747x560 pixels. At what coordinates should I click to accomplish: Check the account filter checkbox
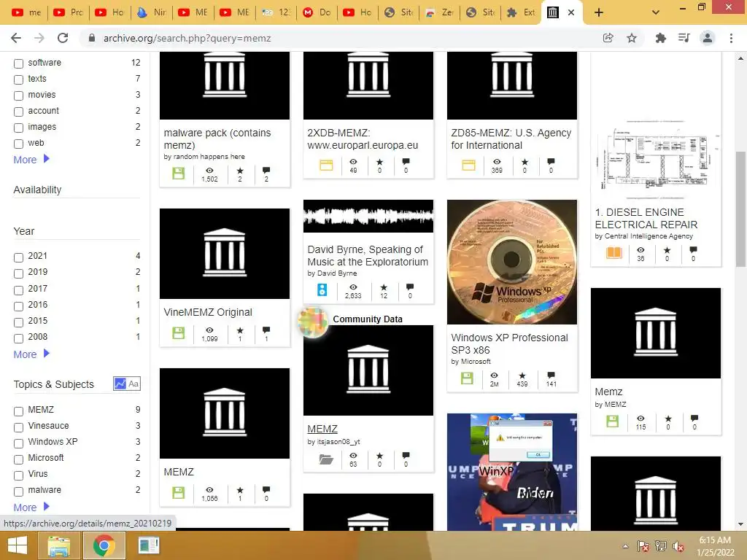tap(18, 112)
